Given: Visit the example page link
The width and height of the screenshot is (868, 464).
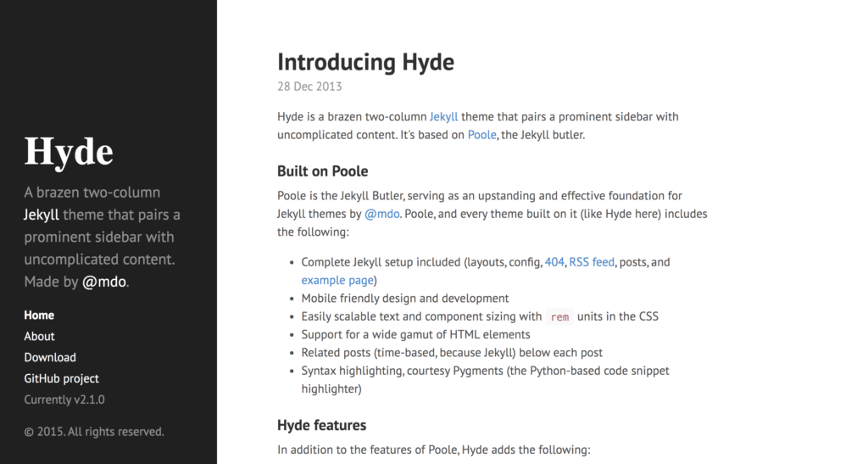Looking at the screenshot, I should [335, 280].
